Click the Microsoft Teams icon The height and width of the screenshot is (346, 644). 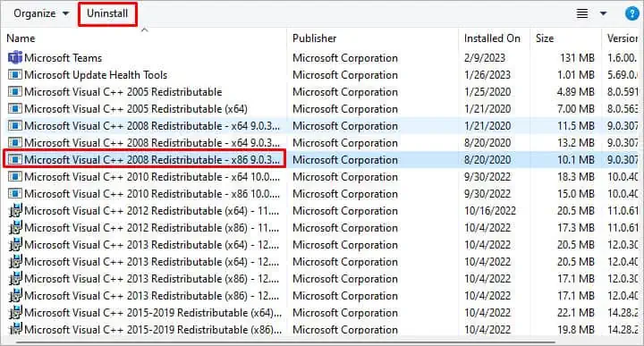point(15,58)
